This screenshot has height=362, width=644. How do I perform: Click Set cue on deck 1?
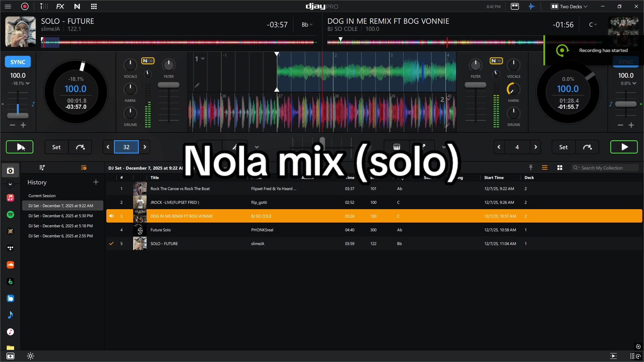pyautogui.click(x=56, y=147)
